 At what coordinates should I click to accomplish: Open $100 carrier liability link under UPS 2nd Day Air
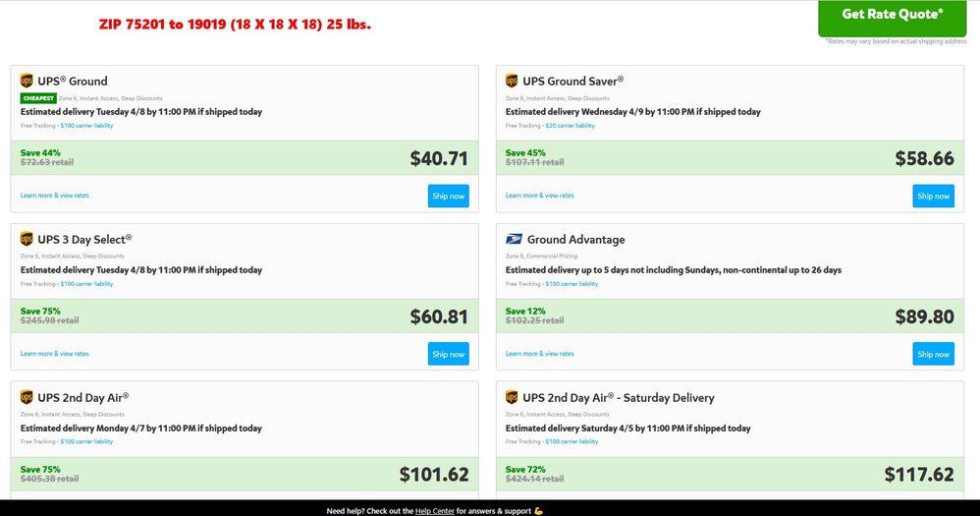point(86,441)
